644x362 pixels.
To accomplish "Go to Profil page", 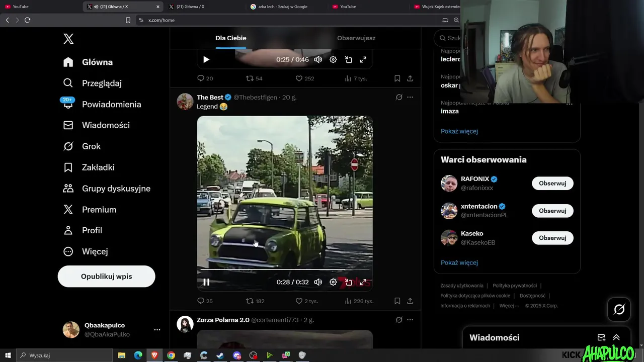I will coord(83,230).
